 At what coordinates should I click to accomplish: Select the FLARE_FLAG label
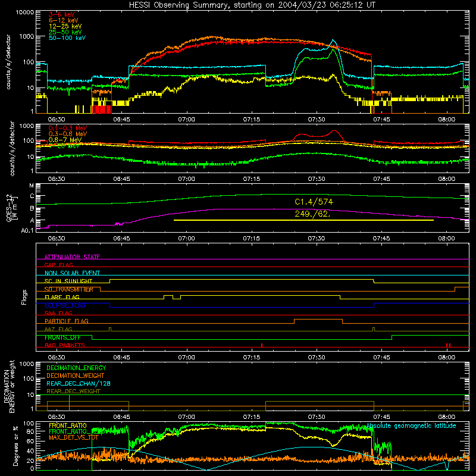62,297
